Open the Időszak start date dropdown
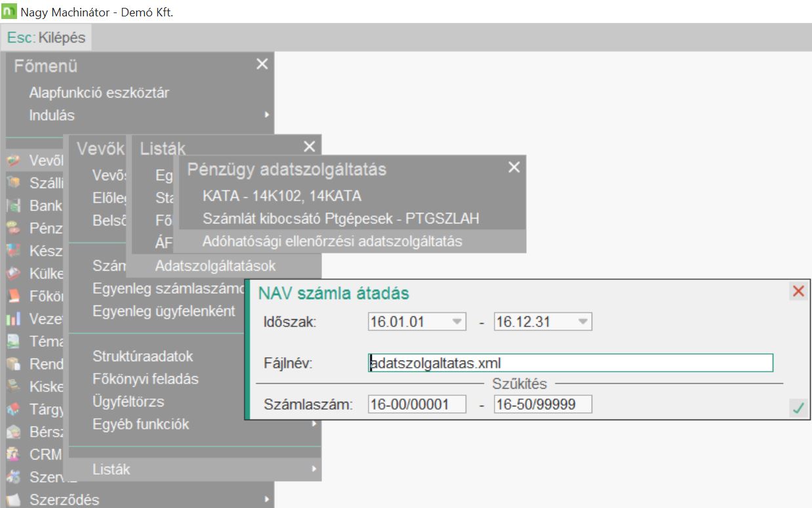The width and height of the screenshot is (812, 508). 458,322
